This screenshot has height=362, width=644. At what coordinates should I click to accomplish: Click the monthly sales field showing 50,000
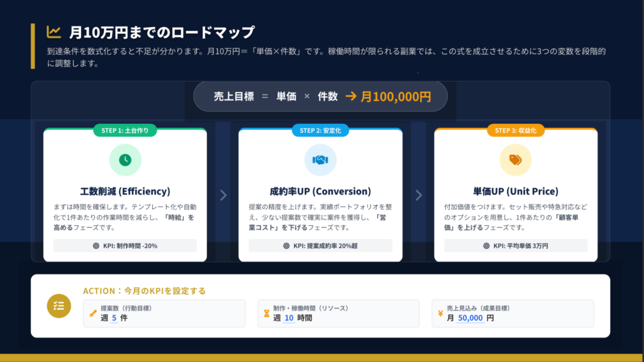[x=470, y=318]
